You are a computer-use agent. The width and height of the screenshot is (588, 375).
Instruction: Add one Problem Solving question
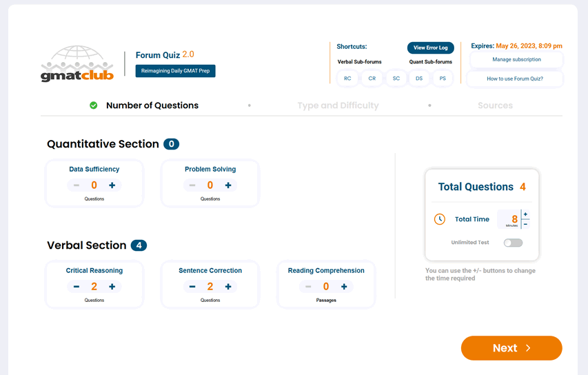click(x=228, y=185)
